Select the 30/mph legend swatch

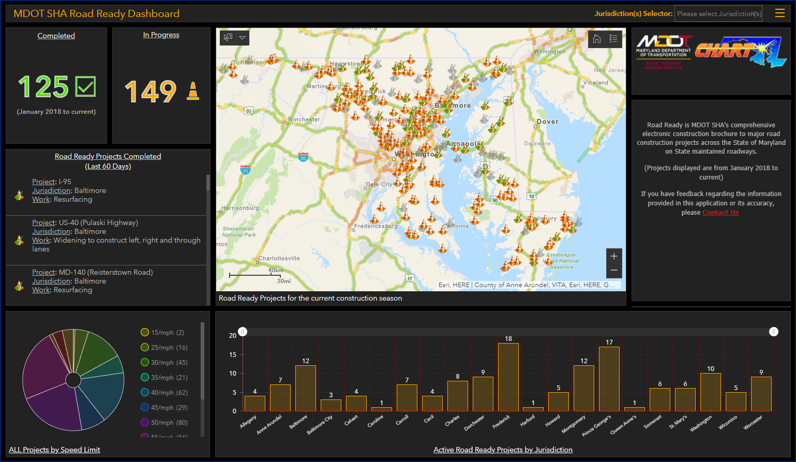pyautogui.click(x=145, y=362)
